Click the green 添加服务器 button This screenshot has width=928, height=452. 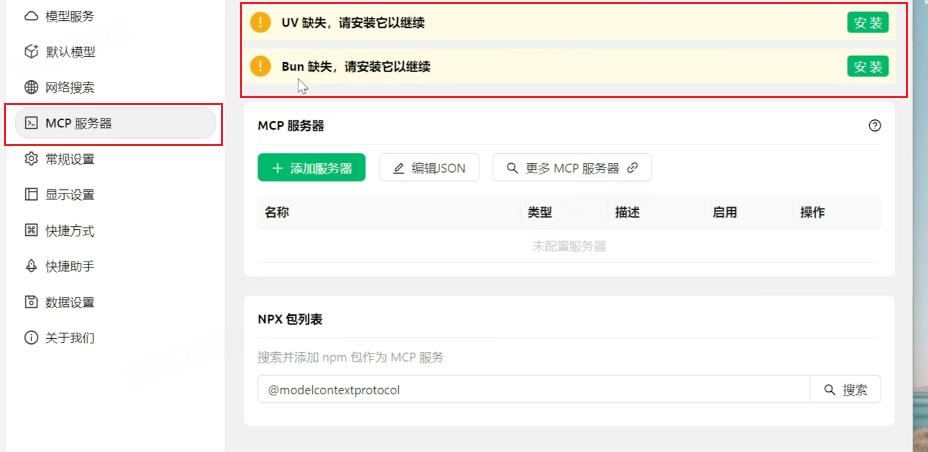(x=311, y=167)
